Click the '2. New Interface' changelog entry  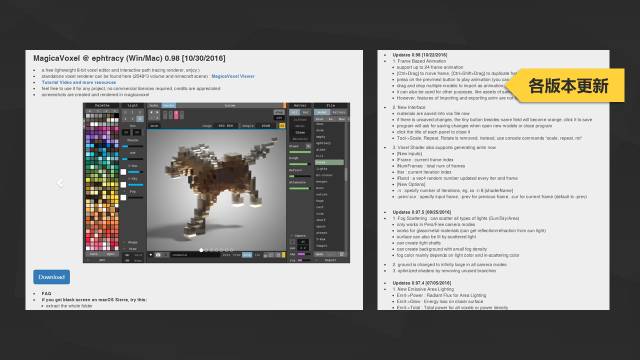[x=409, y=107]
